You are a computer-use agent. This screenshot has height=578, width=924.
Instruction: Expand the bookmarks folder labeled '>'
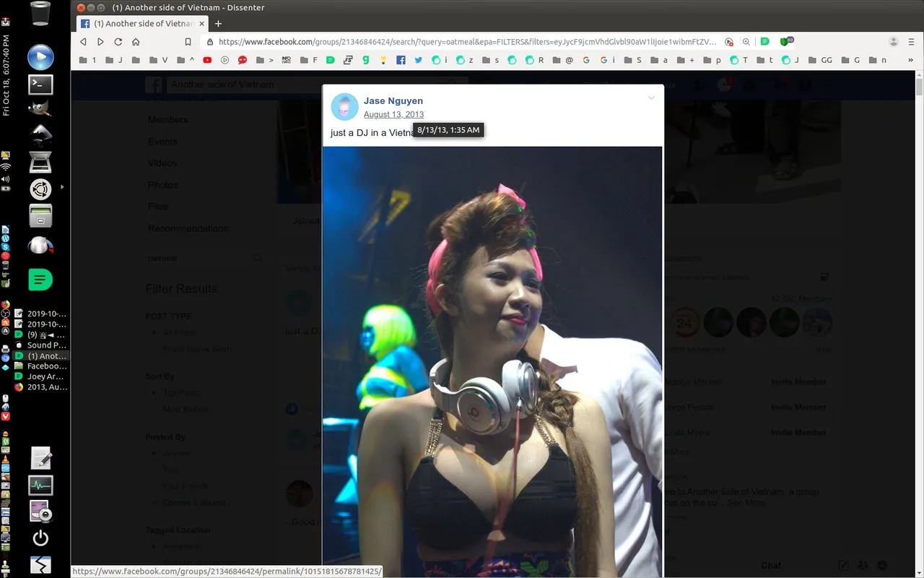coord(265,60)
